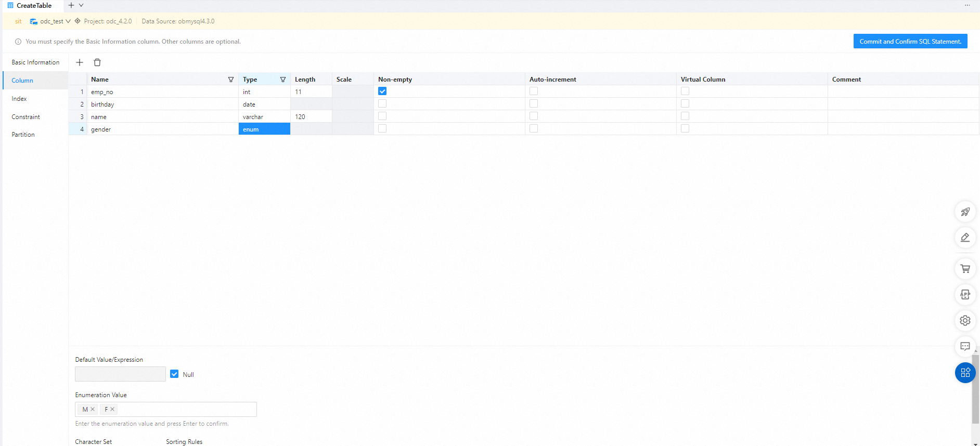This screenshot has width=980, height=446.
Task: Open the varchar type cell for name
Action: (264, 116)
